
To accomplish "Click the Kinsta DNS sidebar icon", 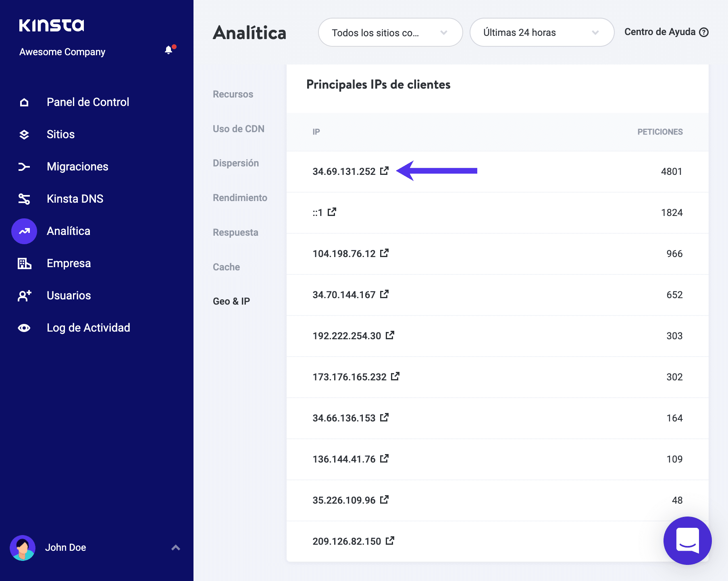I will [x=24, y=199].
